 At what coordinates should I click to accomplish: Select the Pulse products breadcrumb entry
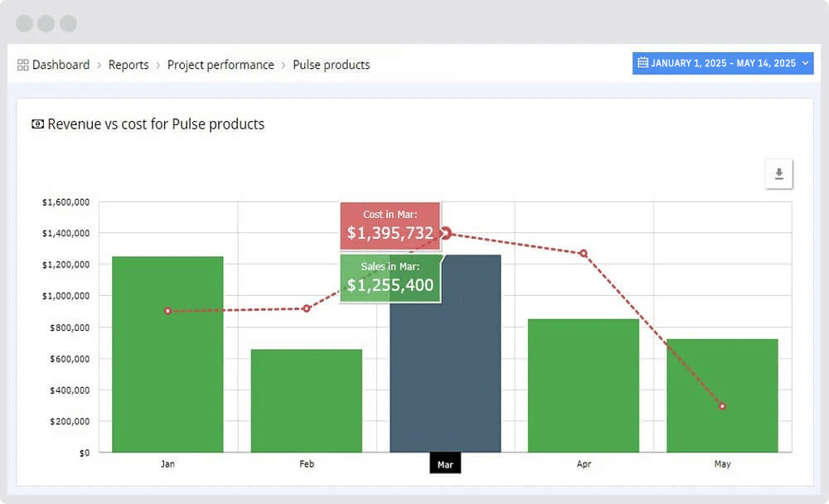pyautogui.click(x=331, y=65)
